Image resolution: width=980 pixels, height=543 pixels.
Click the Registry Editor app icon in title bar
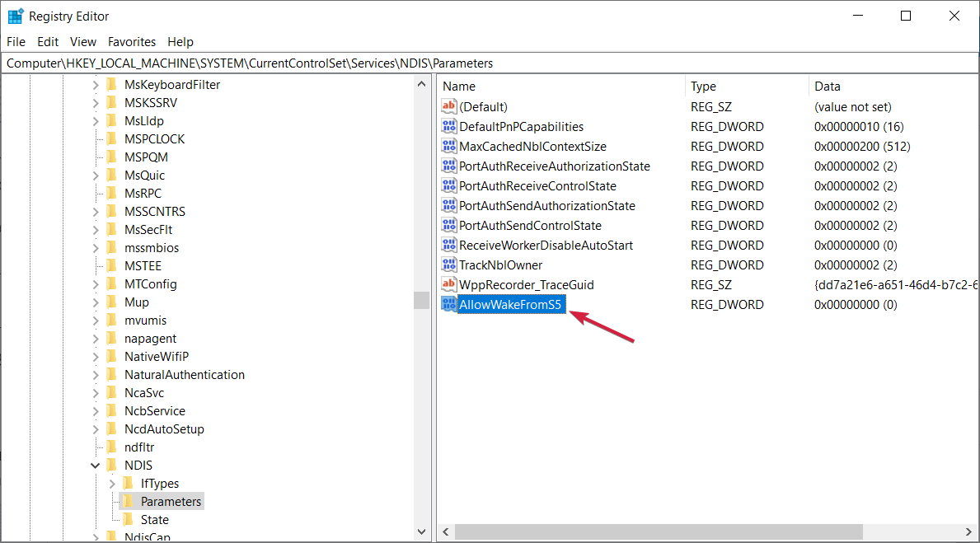click(15, 16)
